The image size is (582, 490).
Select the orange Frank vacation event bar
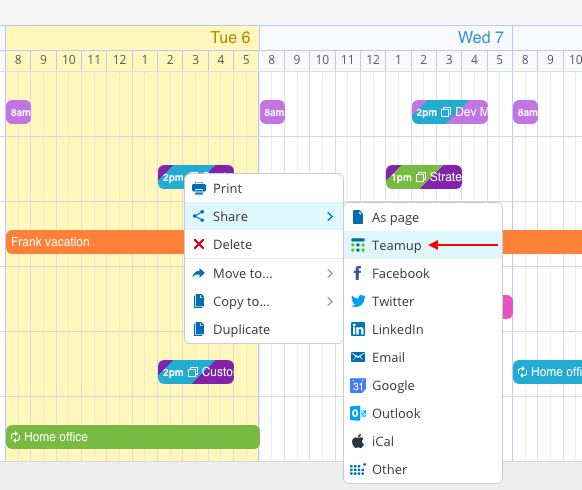95,242
